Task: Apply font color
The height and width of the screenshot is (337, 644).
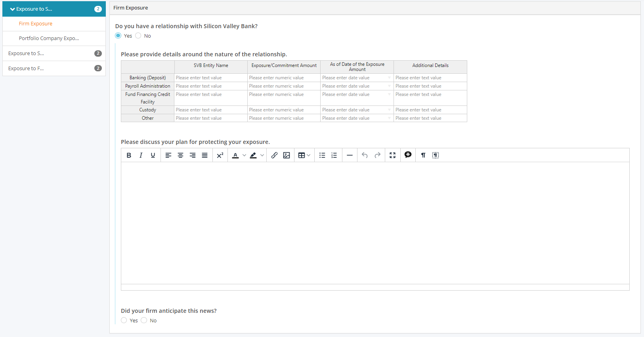Action: pyautogui.click(x=235, y=155)
